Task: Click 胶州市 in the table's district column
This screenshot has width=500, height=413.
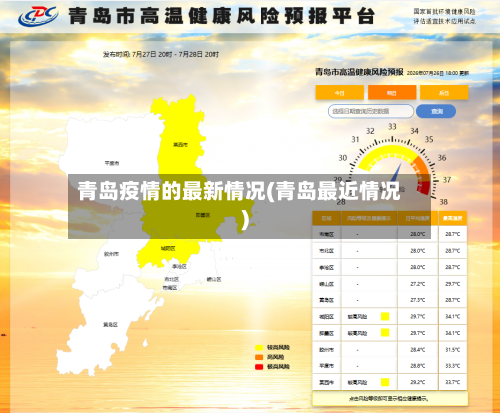Action: (x=326, y=350)
